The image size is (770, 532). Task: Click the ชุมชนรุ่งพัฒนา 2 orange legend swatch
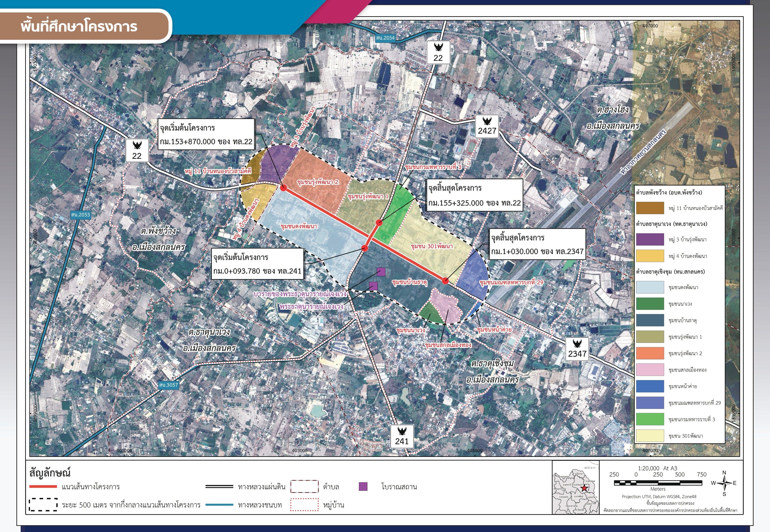(650, 353)
